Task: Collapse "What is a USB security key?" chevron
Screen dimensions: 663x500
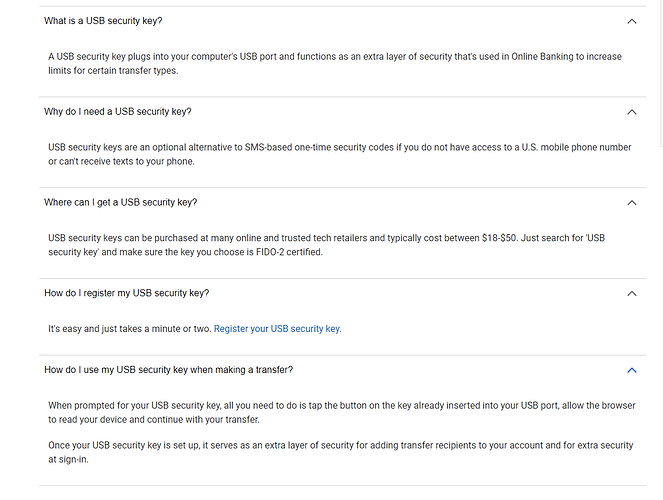Action: pyautogui.click(x=631, y=21)
